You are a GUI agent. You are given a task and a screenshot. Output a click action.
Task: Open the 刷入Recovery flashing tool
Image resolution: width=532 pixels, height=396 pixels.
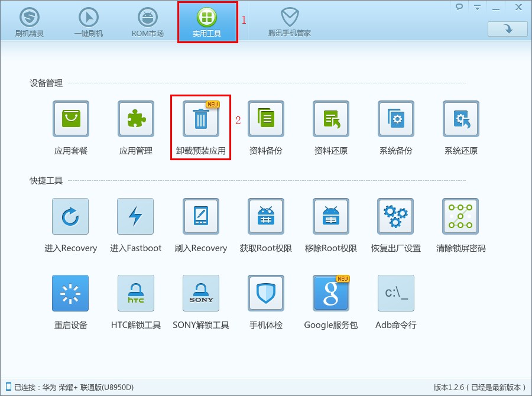point(201,216)
